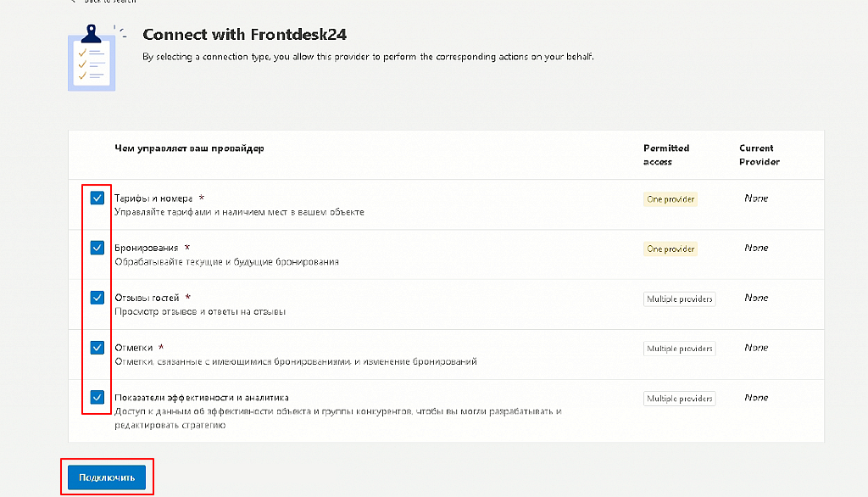This screenshot has height=497, width=868.
Task: Click Multiple providers badge for Отзывы гостей
Action: pos(679,299)
